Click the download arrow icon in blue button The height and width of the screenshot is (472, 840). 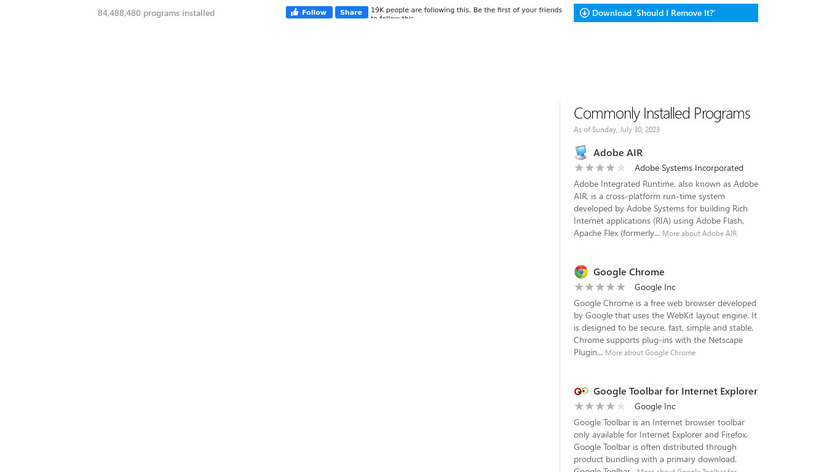584,13
